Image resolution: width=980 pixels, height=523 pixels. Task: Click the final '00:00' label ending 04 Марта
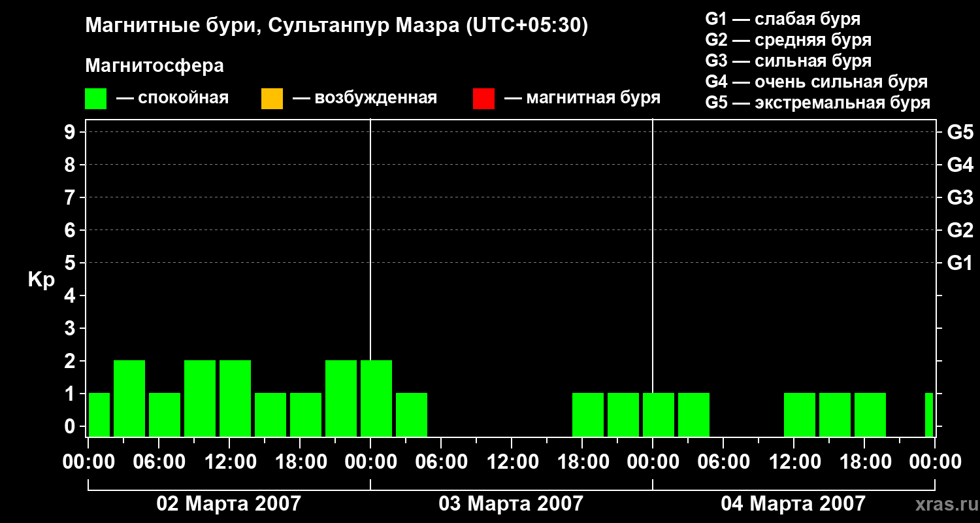[935, 462]
